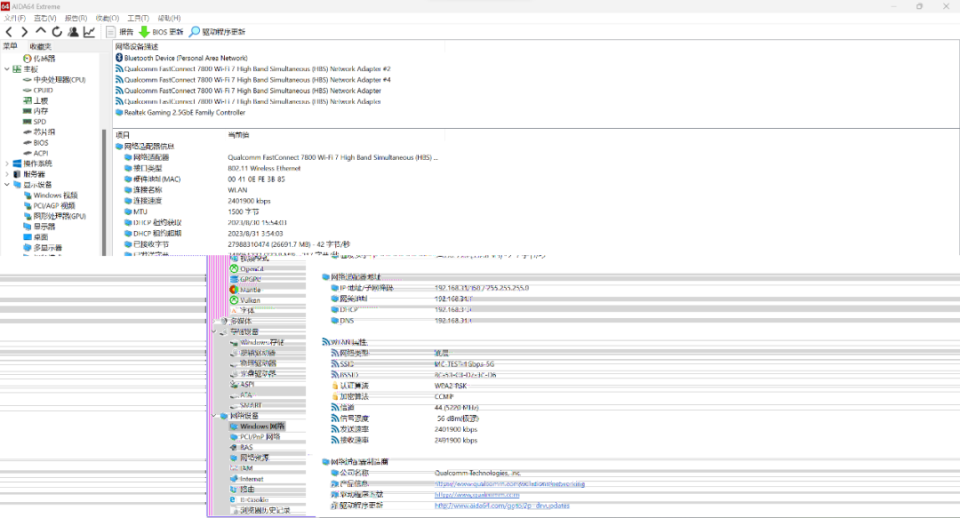Collapse the 存储设备 tree node

[215, 331]
